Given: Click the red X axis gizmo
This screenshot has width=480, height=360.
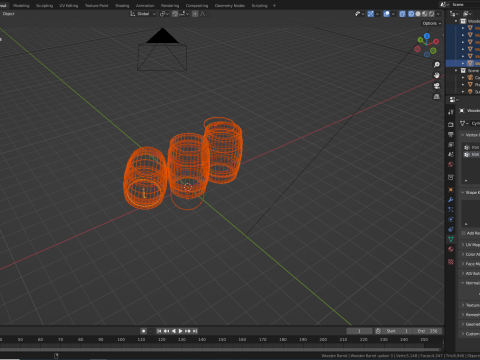Looking at the screenshot, I should (x=436, y=41).
